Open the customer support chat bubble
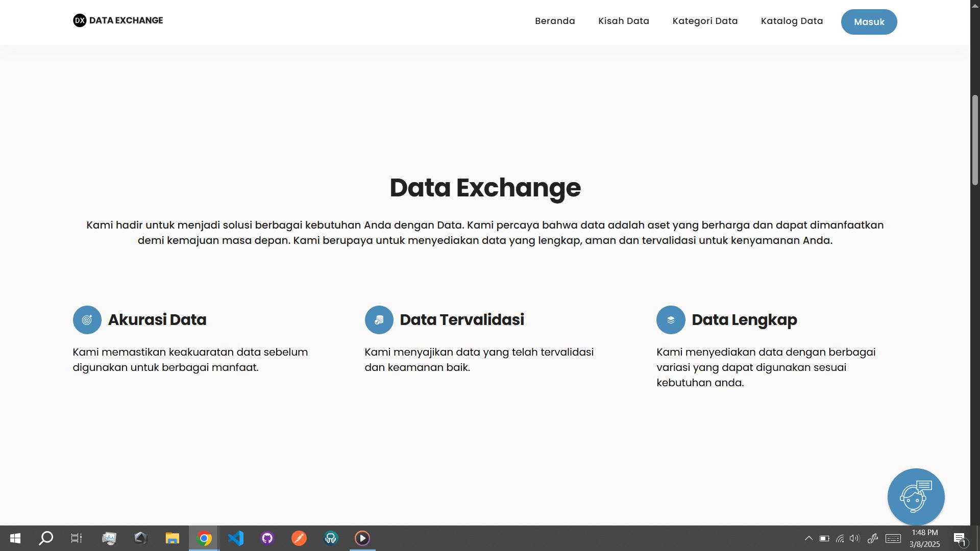The height and width of the screenshot is (551, 980). click(x=916, y=497)
